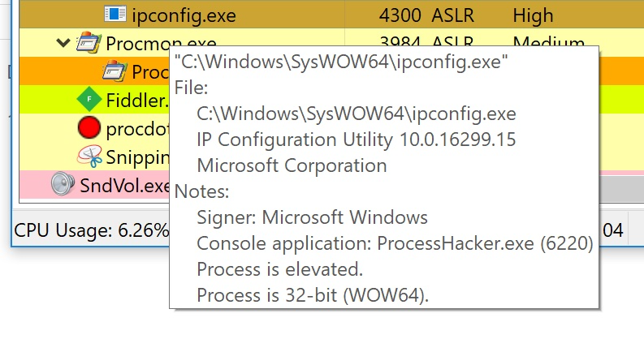Click the parent Procmon.exe process icon

[89, 42]
